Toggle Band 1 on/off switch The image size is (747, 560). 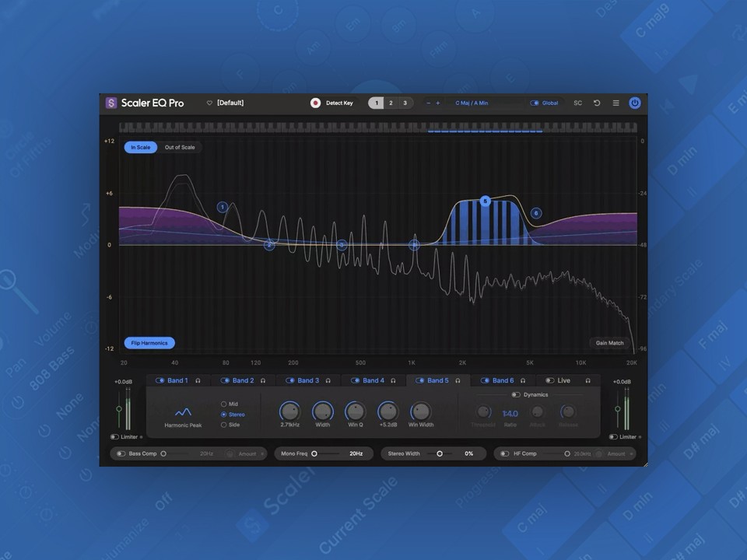pos(160,380)
